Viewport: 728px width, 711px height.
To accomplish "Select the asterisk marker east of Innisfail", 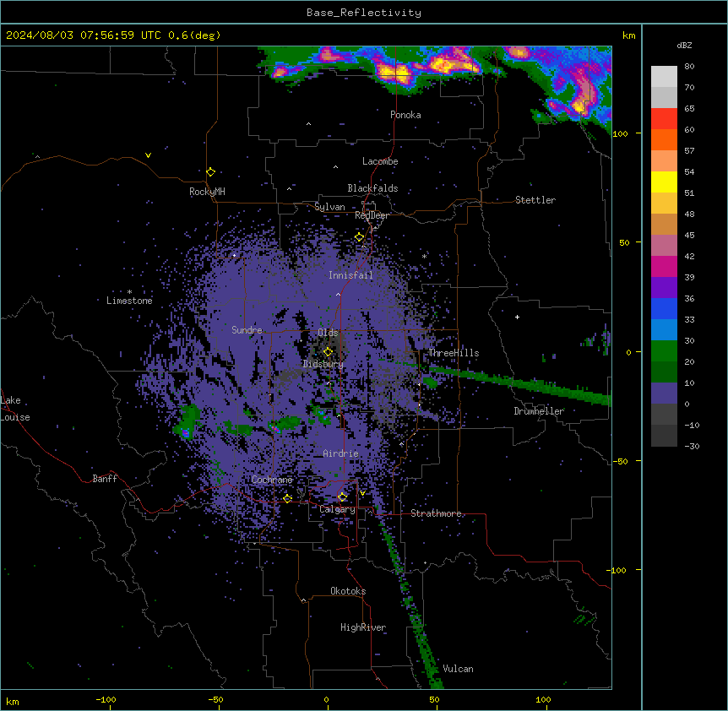I will [x=424, y=256].
